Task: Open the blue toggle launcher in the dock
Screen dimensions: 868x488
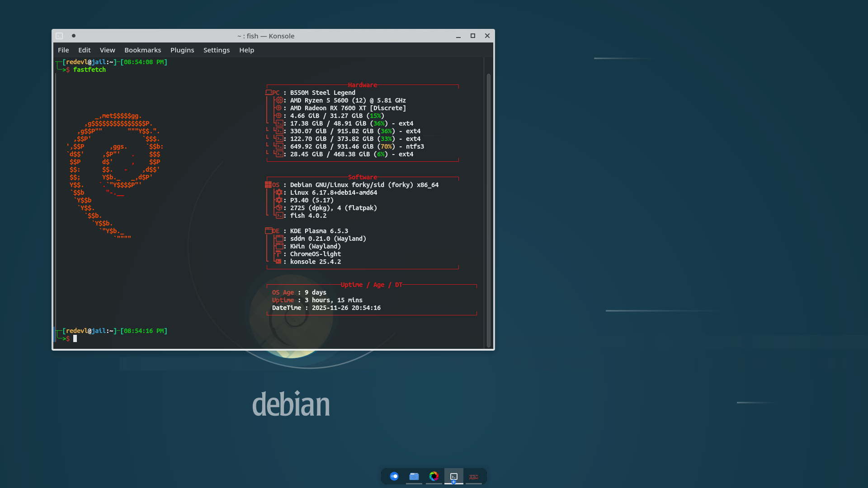Action: coord(394,476)
